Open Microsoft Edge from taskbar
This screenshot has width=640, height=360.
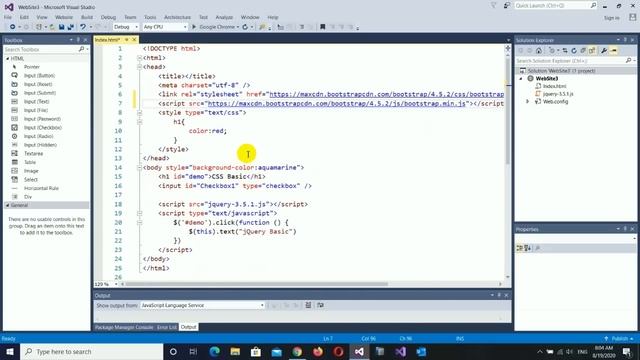215,351
